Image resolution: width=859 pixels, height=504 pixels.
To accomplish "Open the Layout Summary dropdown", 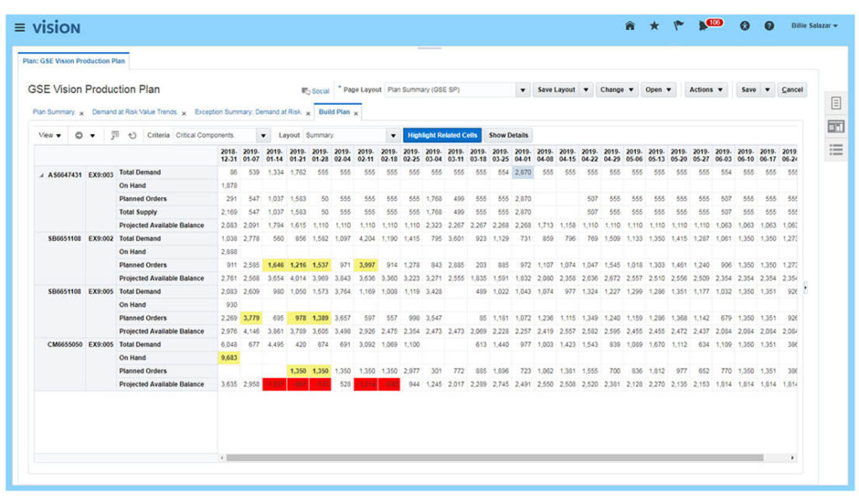I will 393,135.
